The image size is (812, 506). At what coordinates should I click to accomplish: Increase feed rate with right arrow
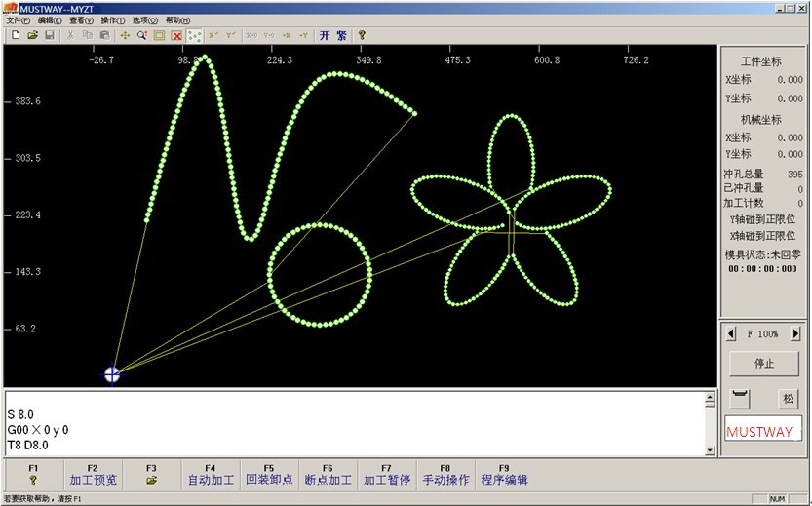point(795,333)
